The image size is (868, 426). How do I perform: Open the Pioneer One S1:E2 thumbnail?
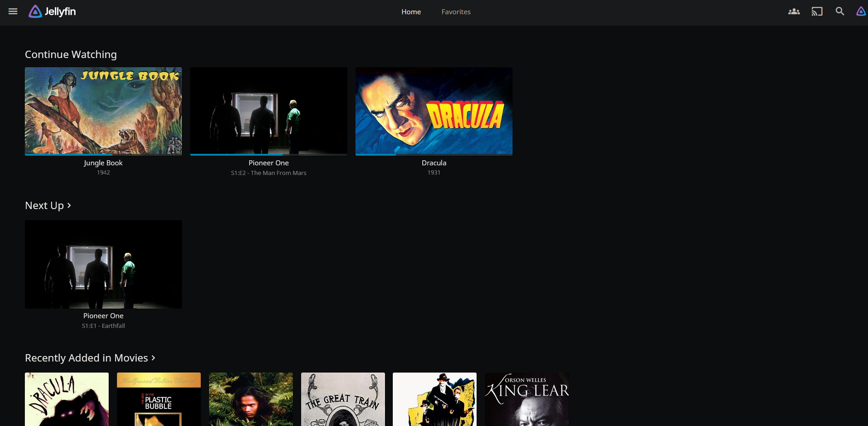(x=268, y=111)
